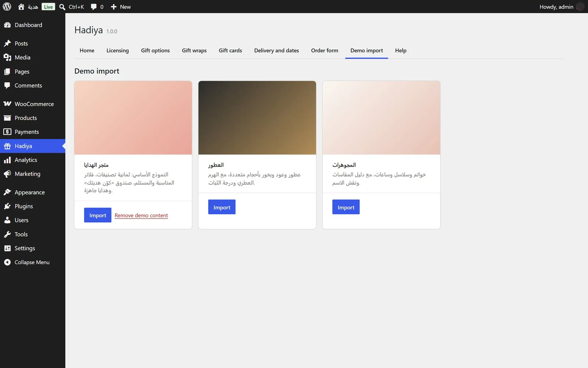Click the Users person icon
This screenshot has height=368, width=588.
tap(7, 220)
